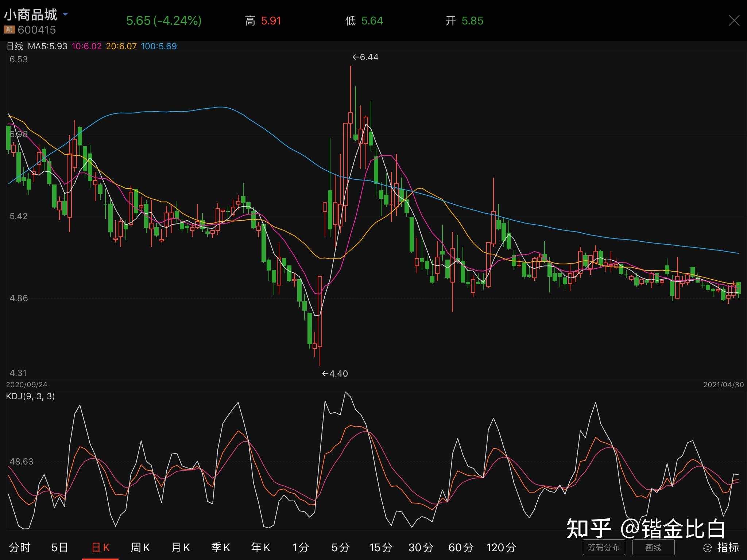
Task: Switch to the 季K tab
Action: pos(221,547)
